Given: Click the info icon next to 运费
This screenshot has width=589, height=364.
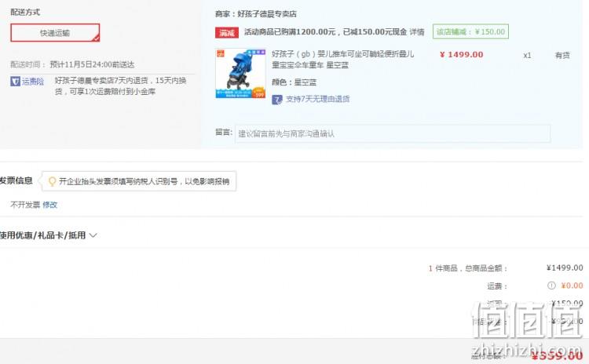Looking at the screenshot, I should pos(551,286).
